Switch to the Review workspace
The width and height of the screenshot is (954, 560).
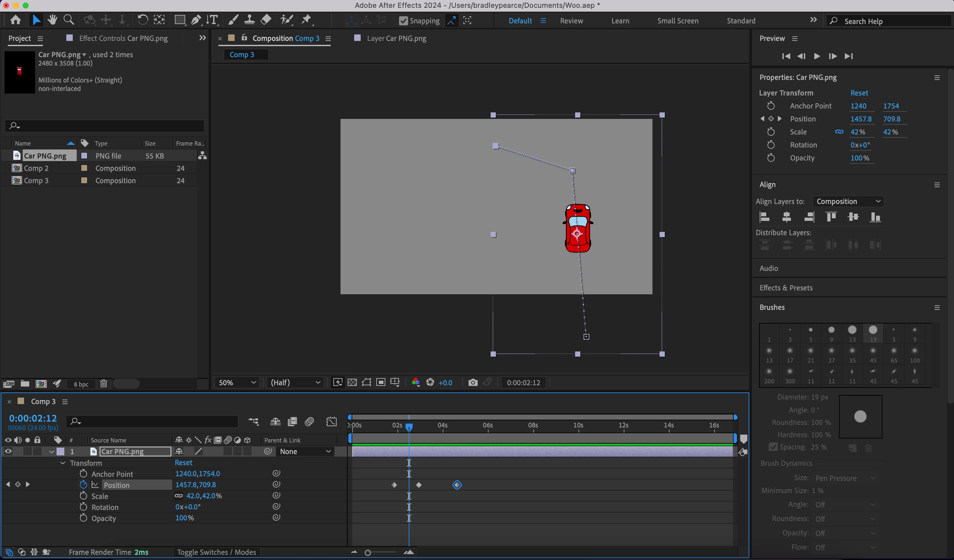tap(571, 21)
